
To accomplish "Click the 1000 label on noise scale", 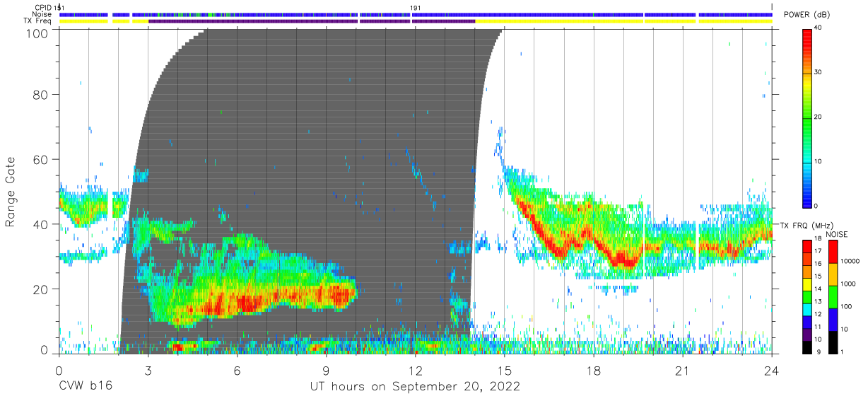I will click(x=847, y=284).
